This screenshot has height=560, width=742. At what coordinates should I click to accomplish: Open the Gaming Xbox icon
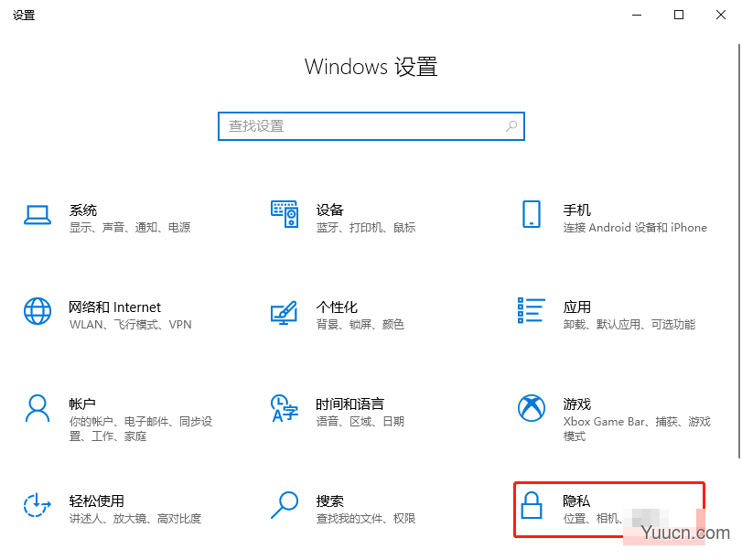pyautogui.click(x=532, y=408)
